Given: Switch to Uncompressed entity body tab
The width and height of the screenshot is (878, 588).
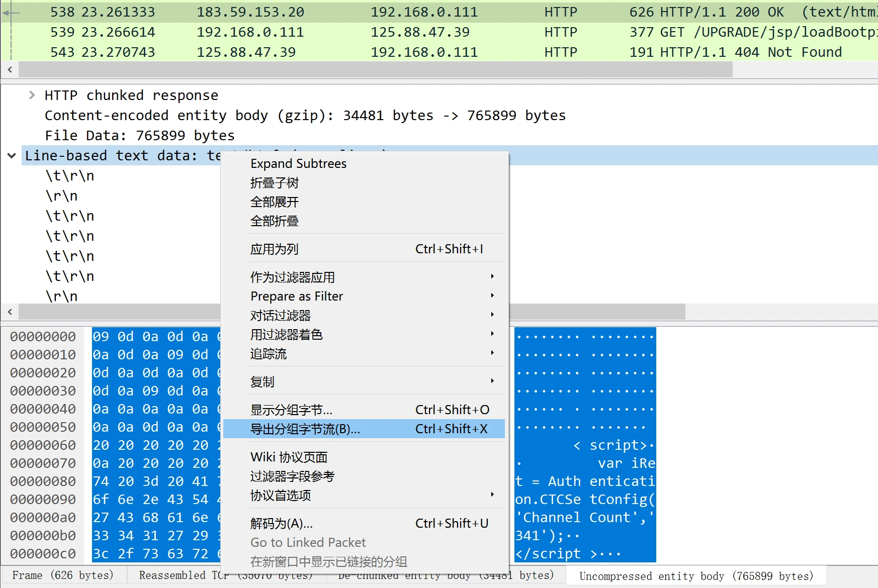Looking at the screenshot, I should pos(696,576).
